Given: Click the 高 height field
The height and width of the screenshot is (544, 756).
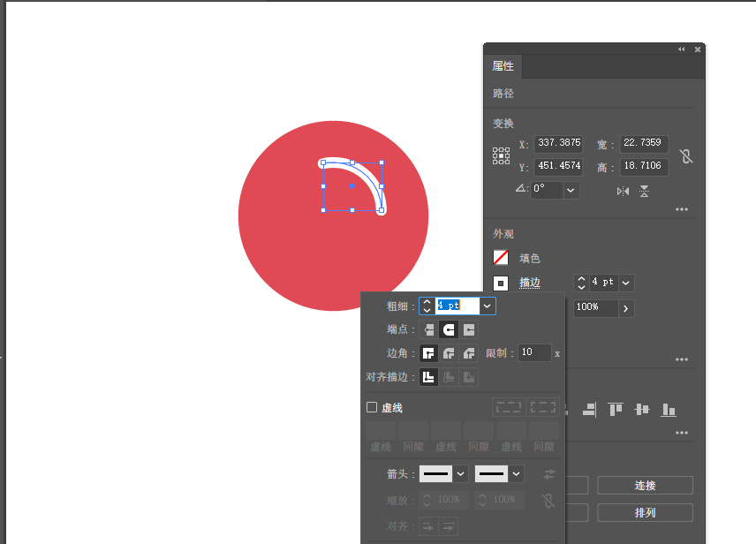Looking at the screenshot, I should (644, 166).
